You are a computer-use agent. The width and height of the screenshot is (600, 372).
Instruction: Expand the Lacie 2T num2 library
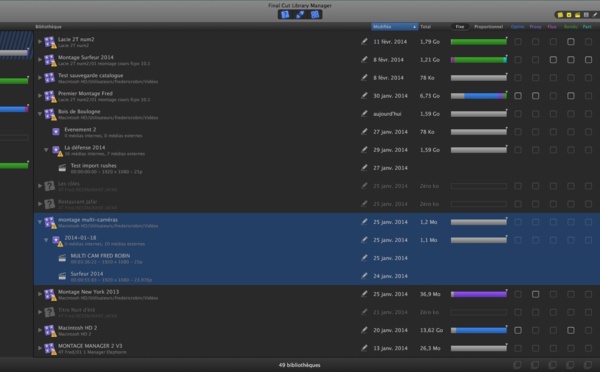point(40,41)
